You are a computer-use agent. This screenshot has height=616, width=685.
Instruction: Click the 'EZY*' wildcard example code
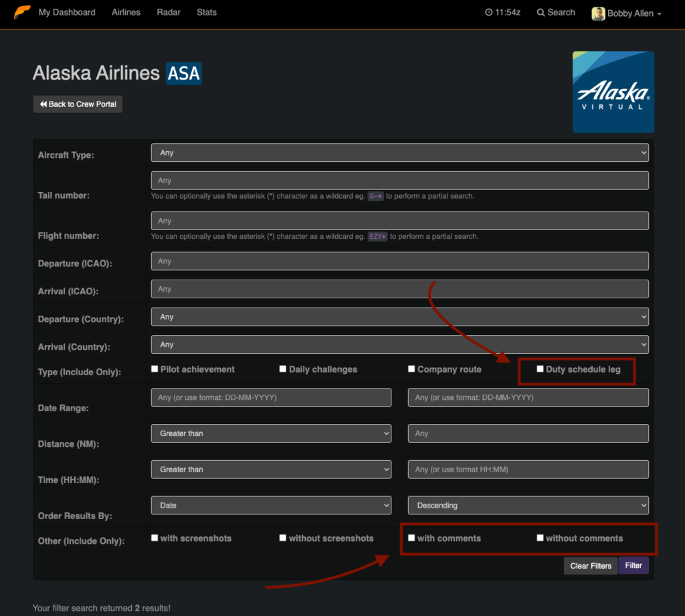click(377, 236)
